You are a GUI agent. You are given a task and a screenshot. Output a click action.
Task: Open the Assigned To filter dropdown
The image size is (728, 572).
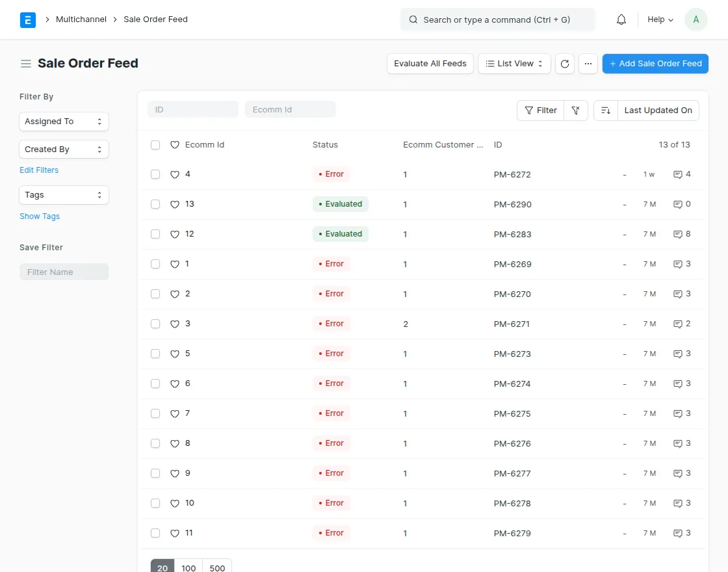pyautogui.click(x=64, y=122)
